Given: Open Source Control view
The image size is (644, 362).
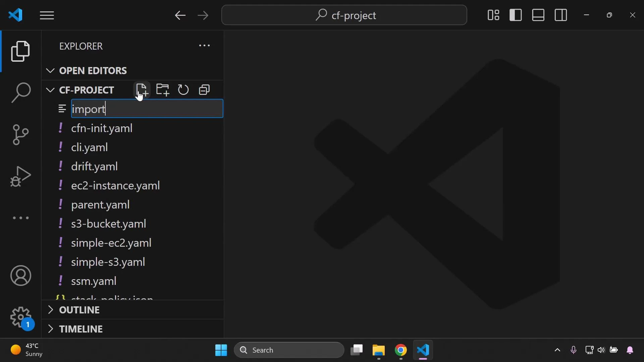Looking at the screenshot, I should point(21,135).
